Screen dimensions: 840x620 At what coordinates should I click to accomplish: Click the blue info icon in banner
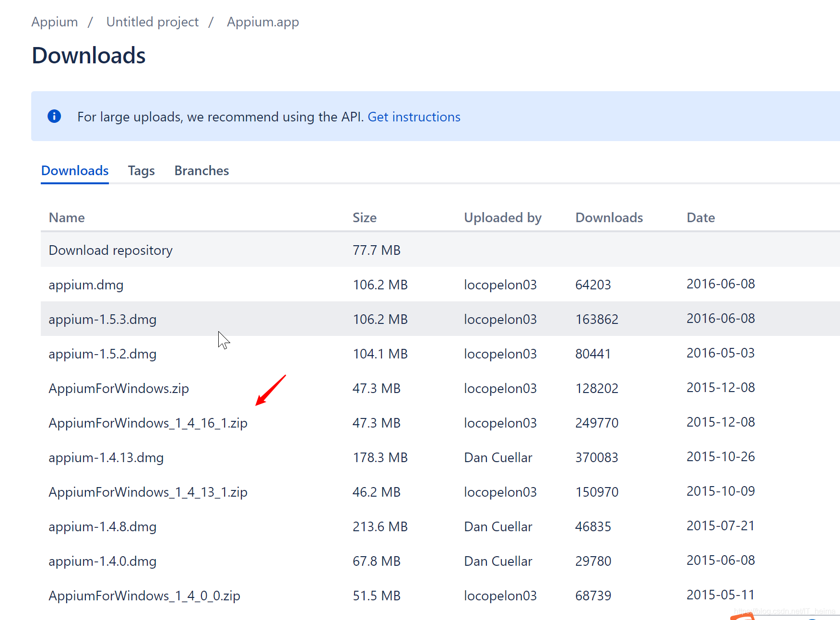pos(54,116)
